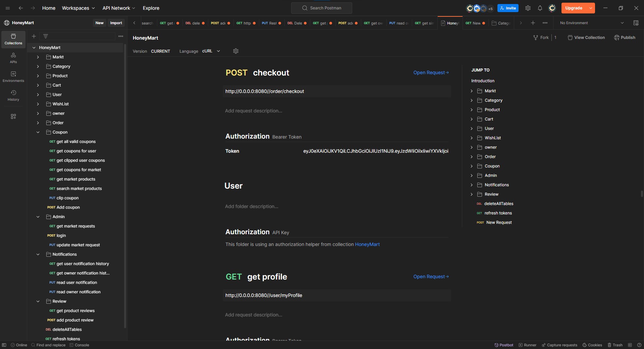
Task: Open the History panel in the sidebar
Action: pos(13,96)
